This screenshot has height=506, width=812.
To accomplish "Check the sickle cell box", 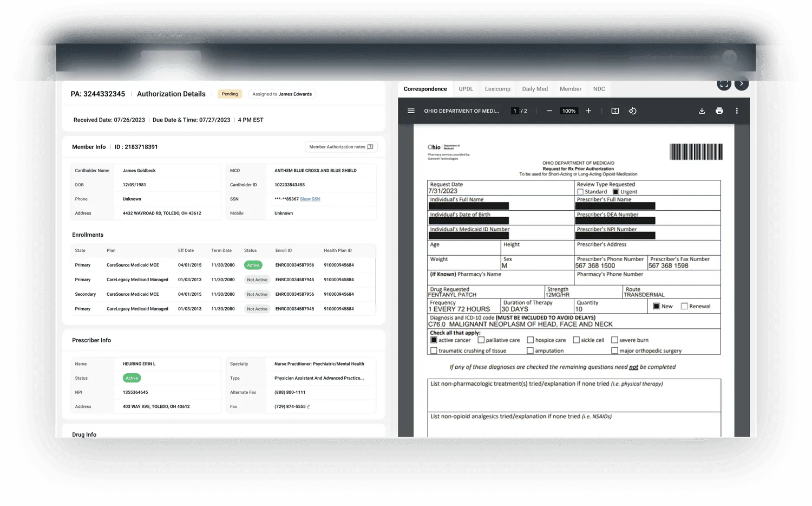I will click(x=577, y=340).
